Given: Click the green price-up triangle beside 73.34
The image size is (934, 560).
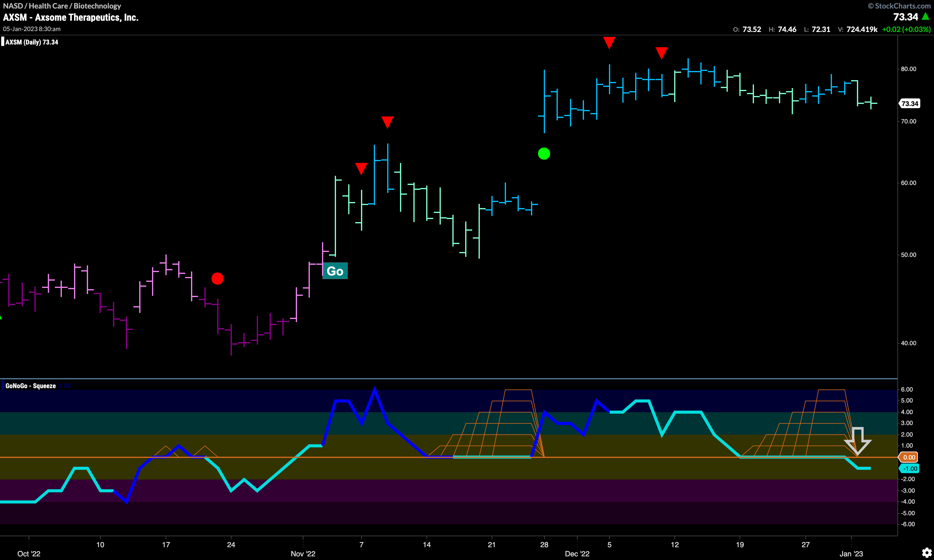Looking at the screenshot, I should 925,16.
